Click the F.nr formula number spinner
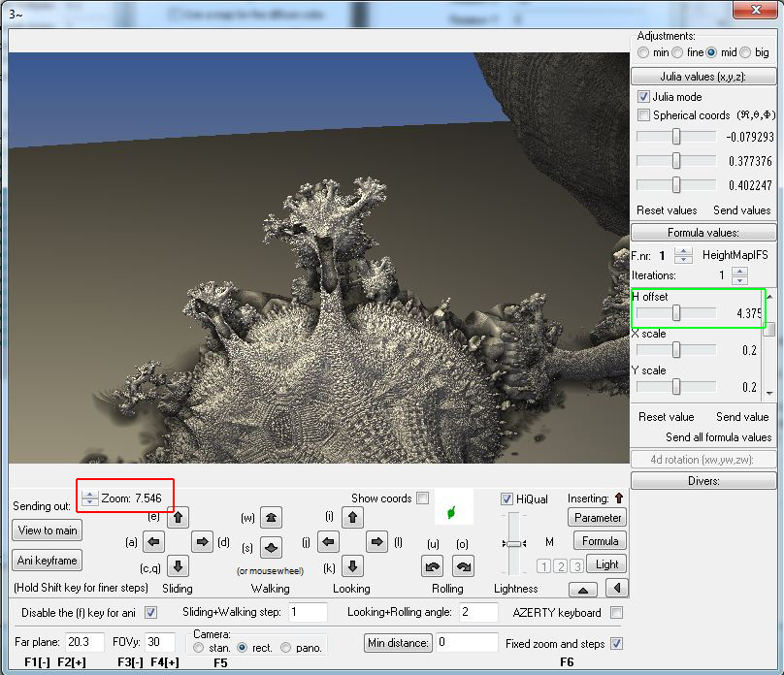 coord(683,255)
